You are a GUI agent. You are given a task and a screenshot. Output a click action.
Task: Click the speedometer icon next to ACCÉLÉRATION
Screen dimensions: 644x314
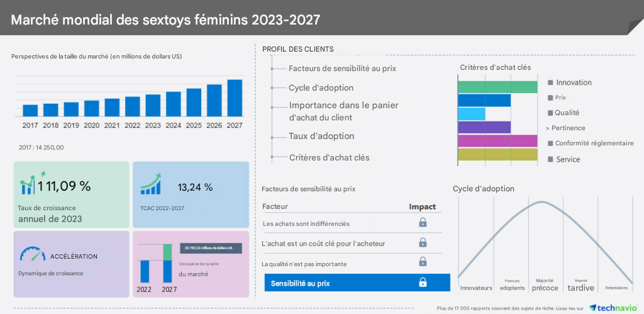[32, 255]
